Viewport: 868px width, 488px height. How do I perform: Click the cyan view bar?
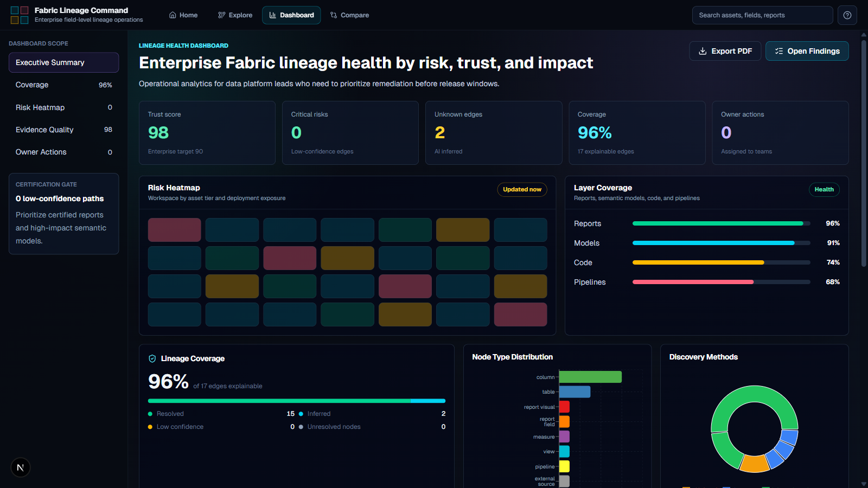[x=564, y=451]
